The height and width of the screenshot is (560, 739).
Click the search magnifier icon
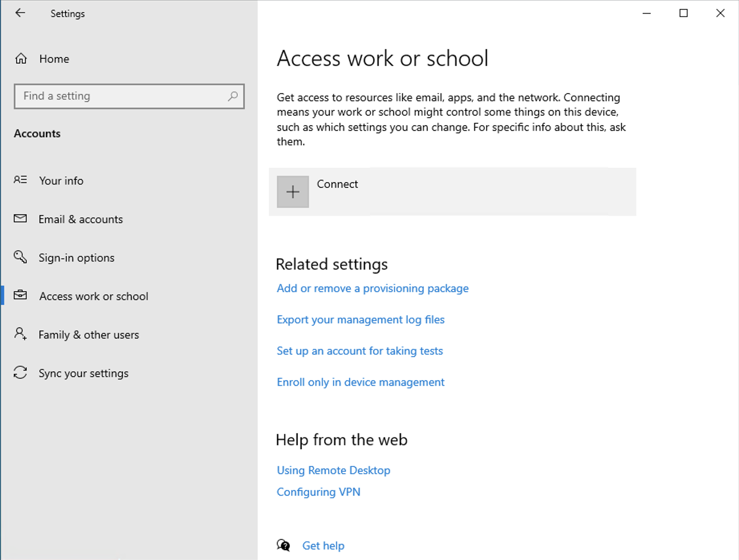(233, 96)
